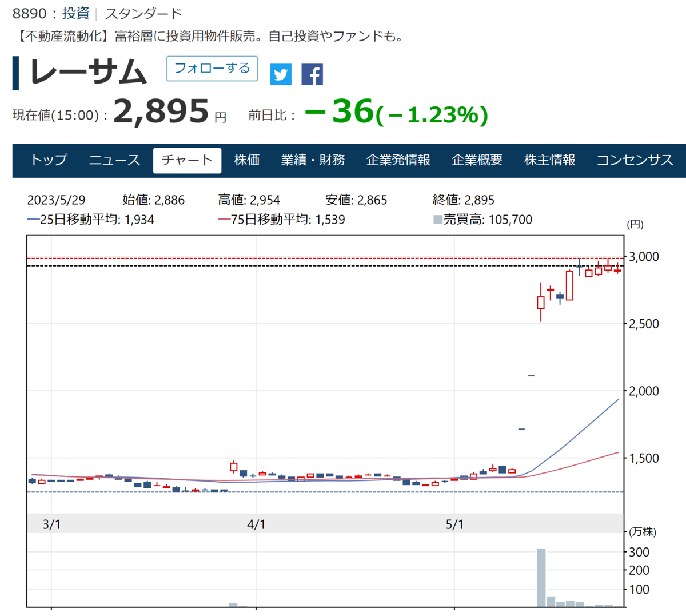This screenshot has height=616, width=686.
Task: Click 終値: 2,895 value
Action: [464, 200]
